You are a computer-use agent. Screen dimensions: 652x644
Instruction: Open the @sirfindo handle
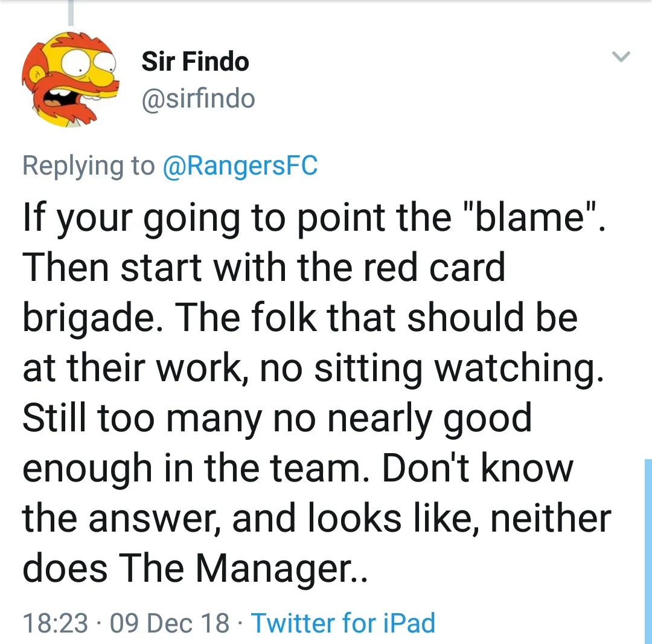click(198, 99)
